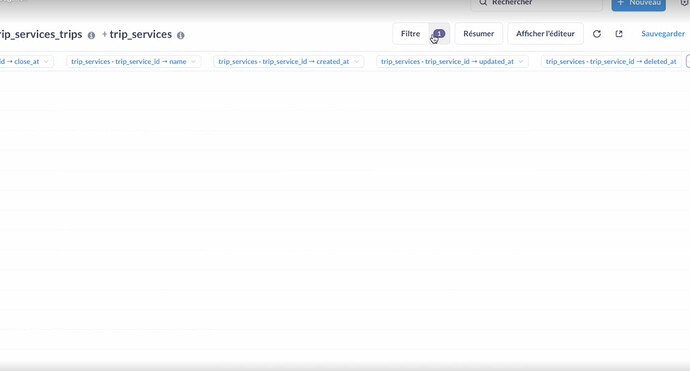
Task: Expand the created_at column header dropdown
Action: tap(356, 62)
